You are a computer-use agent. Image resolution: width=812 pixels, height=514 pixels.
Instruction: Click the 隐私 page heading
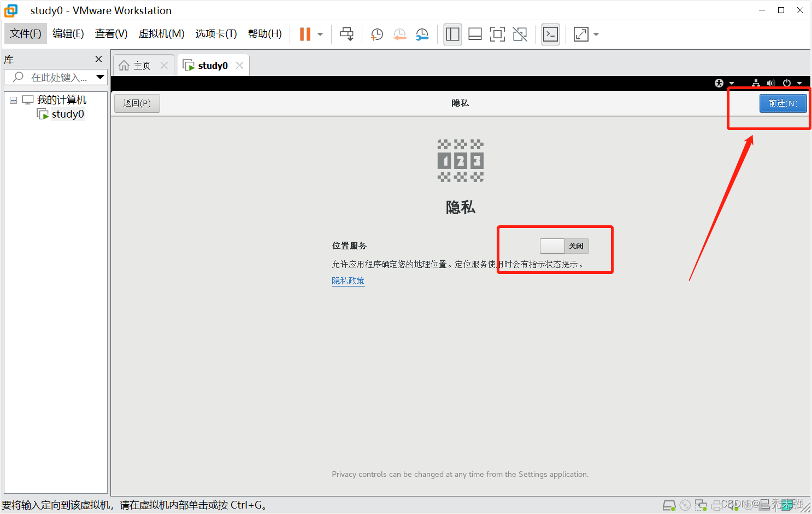coord(461,207)
